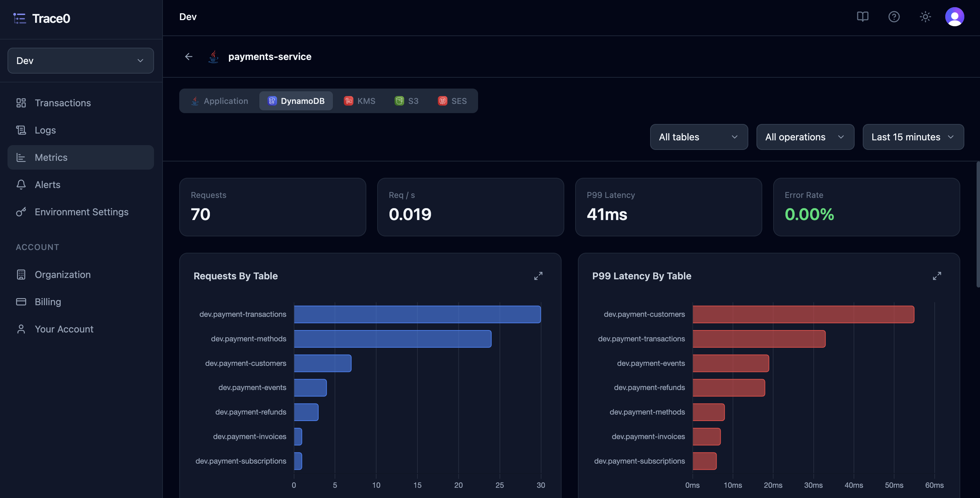Click the dev.payment-transactions requests bar
Screen dimensions: 980x498
[x=417, y=314]
